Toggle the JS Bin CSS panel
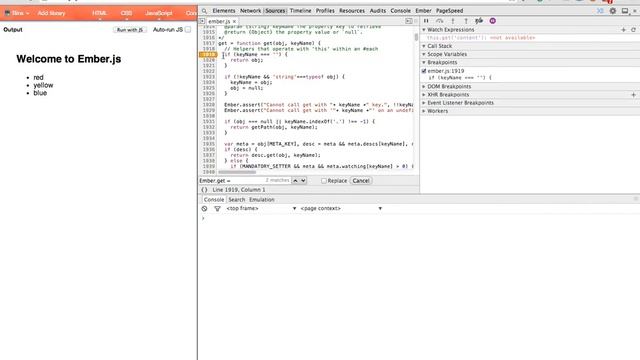 coord(127,13)
